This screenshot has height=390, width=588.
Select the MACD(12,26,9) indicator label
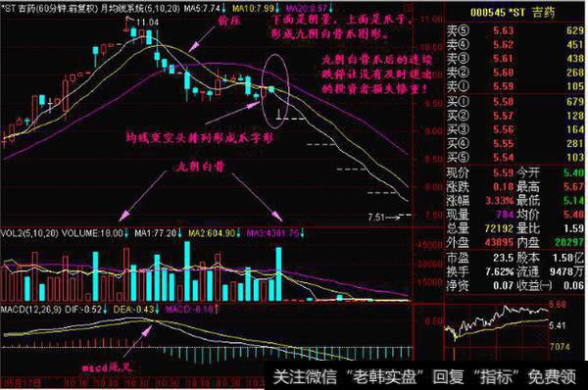(x=31, y=310)
